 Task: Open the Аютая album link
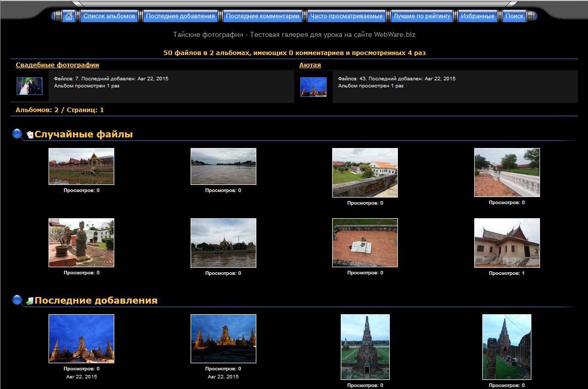pyautogui.click(x=310, y=65)
